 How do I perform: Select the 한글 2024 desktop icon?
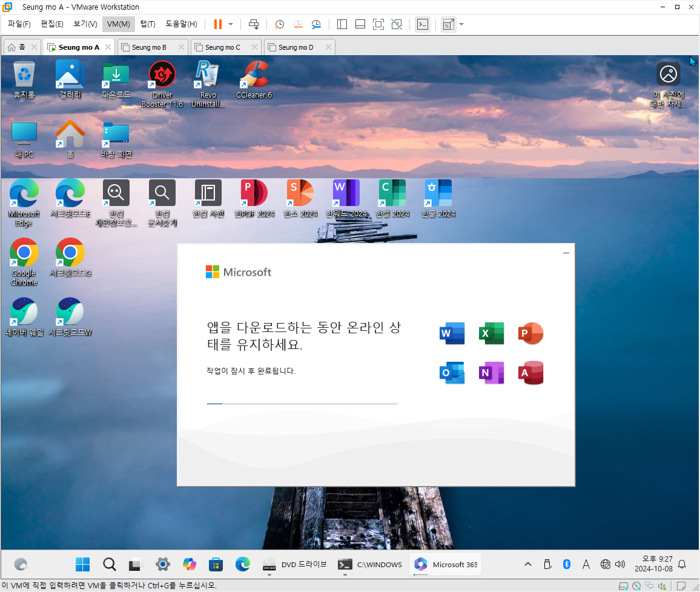438,199
